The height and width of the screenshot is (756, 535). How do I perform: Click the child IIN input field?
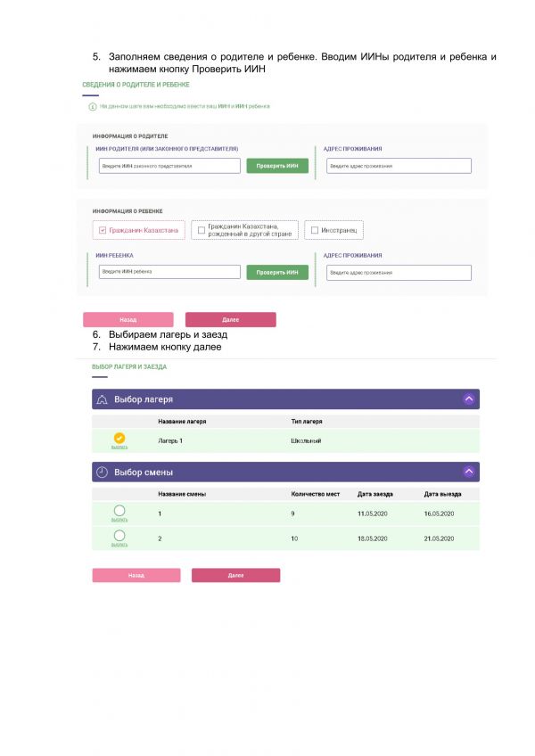(x=169, y=272)
